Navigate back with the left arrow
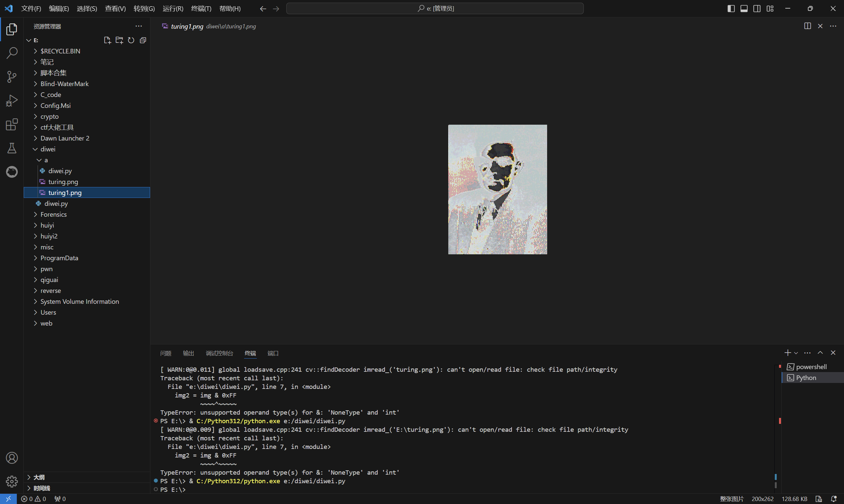844x504 pixels. (263, 9)
